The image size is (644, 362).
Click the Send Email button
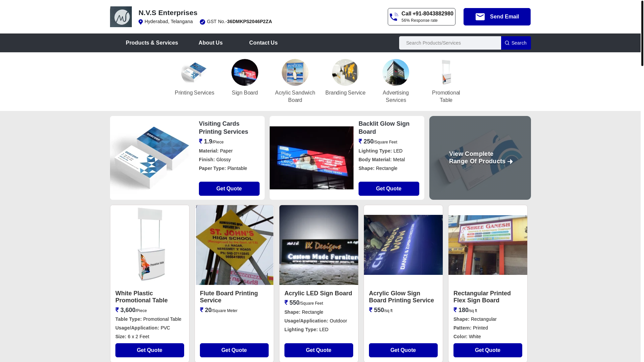497,17
